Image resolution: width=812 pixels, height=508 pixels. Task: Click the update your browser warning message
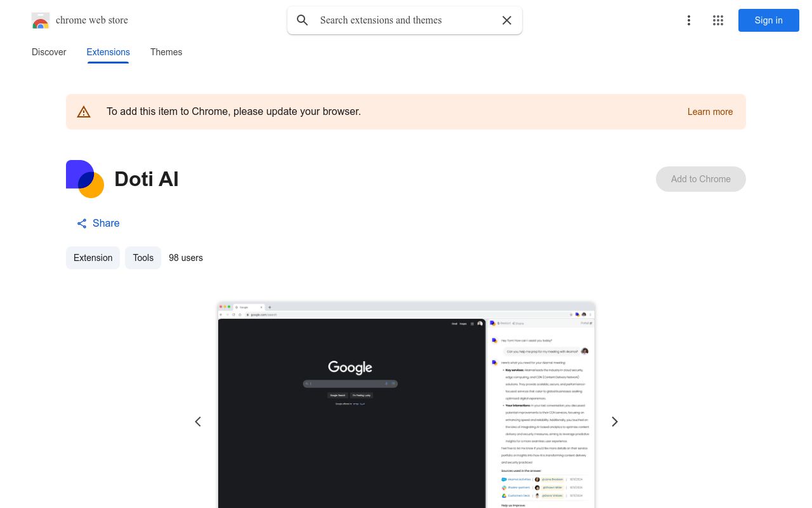point(233,112)
